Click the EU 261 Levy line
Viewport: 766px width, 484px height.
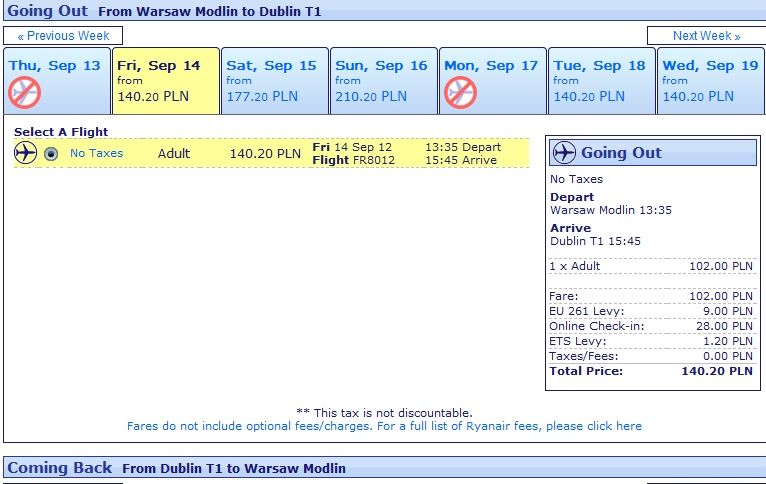(x=651, y=311)
